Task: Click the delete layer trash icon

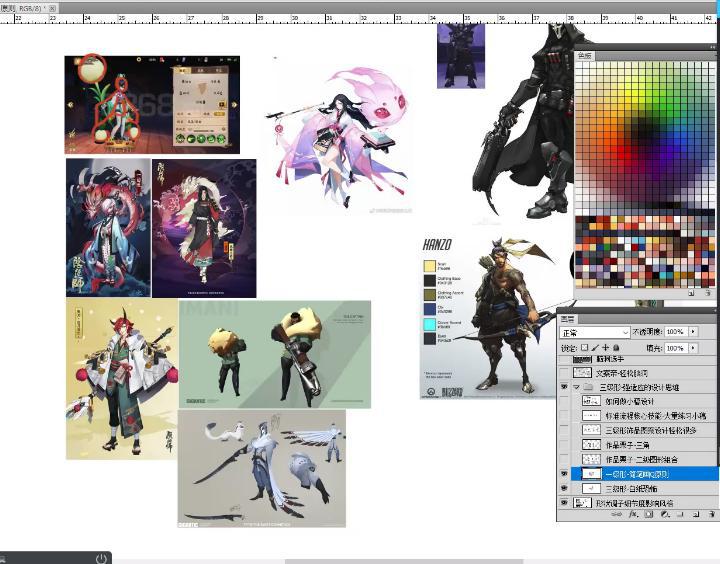Action: coord(711,515)
